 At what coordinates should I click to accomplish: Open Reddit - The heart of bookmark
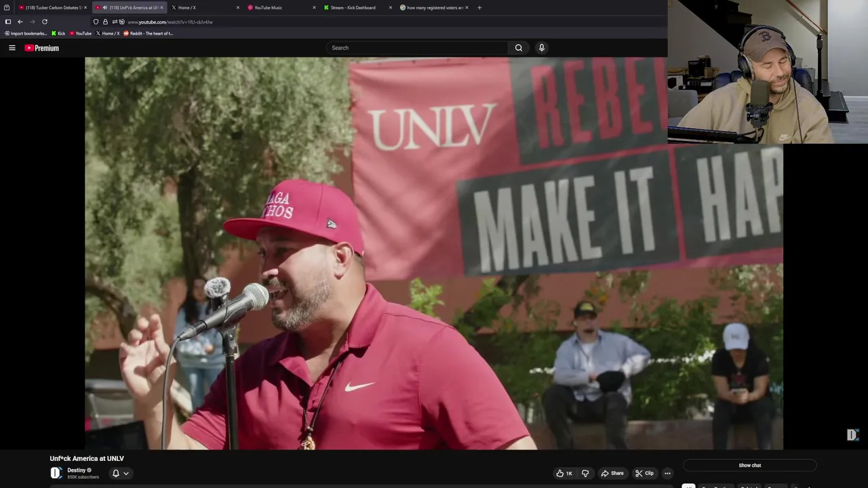click(x=149, y=33)
